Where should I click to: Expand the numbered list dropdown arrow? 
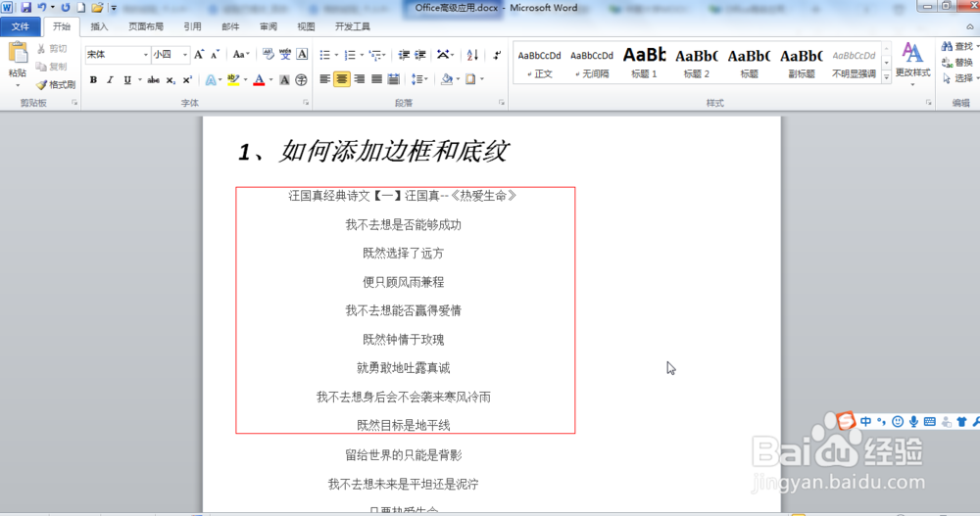point(362,56)
